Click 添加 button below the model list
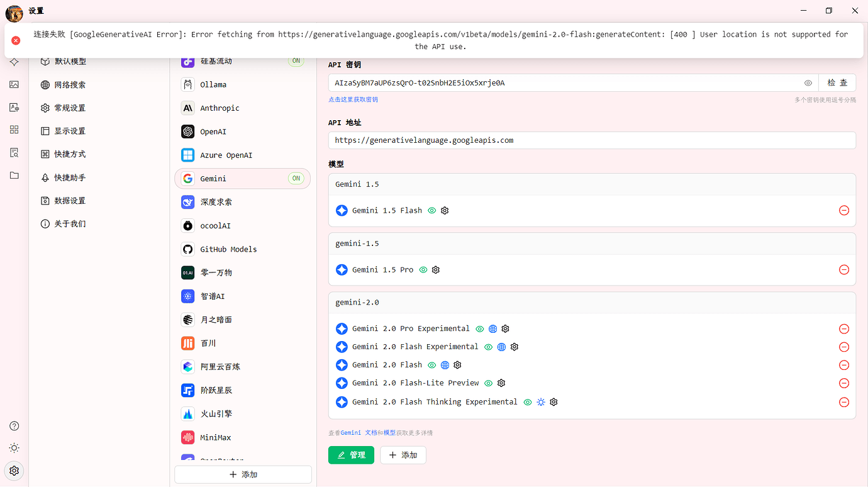 [x=403, y=455]
